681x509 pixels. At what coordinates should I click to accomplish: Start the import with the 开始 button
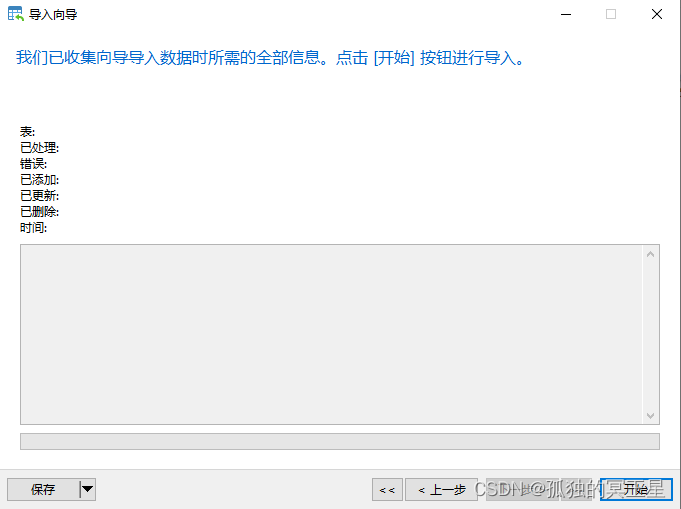pos(636,489)
